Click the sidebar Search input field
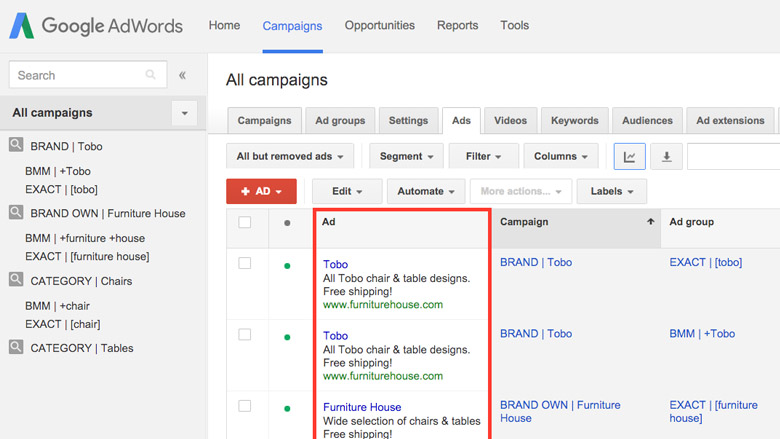Image resolution: width=780 pixels, height=439 pixels. point(88,75)
